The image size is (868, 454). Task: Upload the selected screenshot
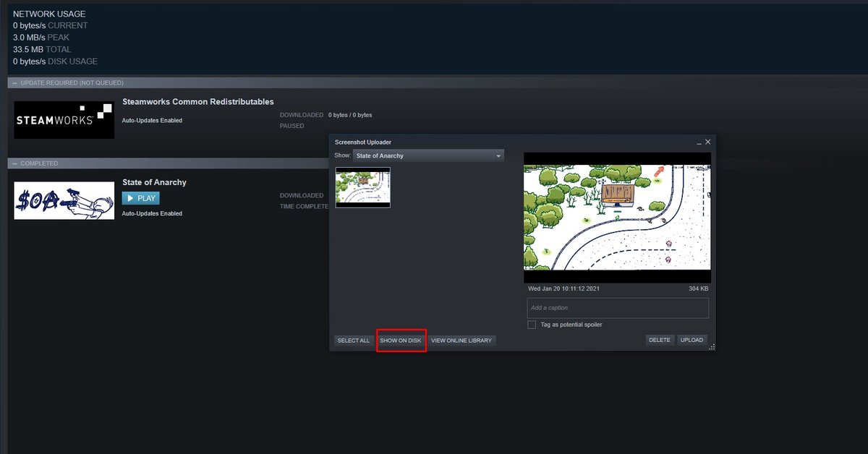click(x=692, y=340)
